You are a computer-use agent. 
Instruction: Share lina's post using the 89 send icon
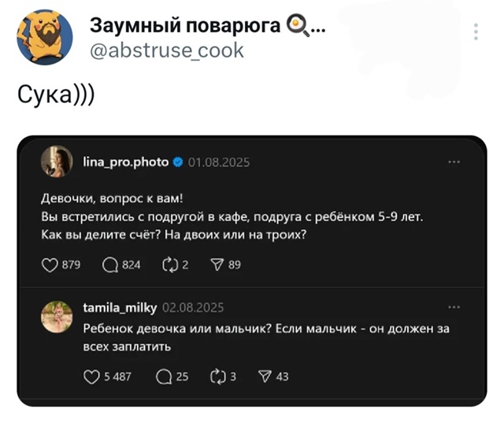(220, 265)
